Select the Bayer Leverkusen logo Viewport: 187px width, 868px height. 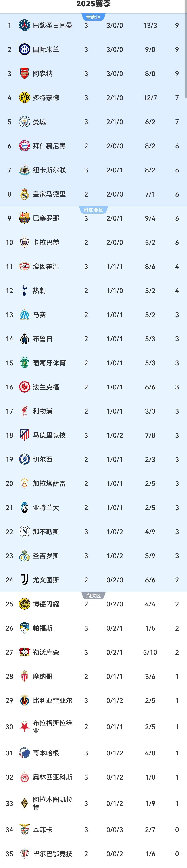tap(24, 652)
